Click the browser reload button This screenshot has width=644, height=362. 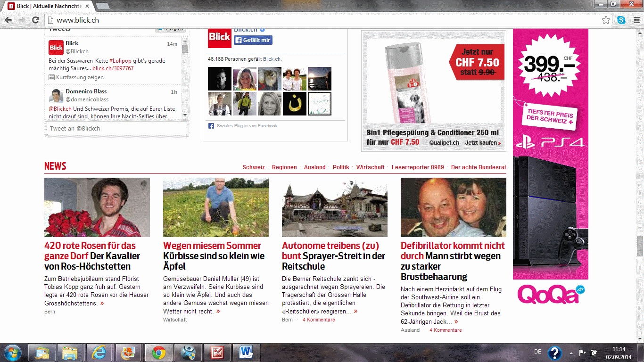35,20
